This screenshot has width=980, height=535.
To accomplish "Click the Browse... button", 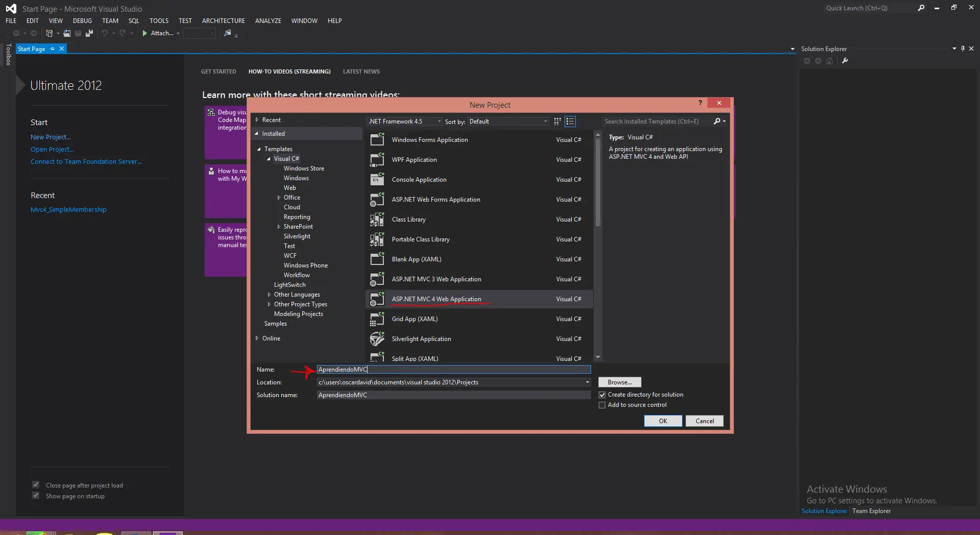I will 620,382.
